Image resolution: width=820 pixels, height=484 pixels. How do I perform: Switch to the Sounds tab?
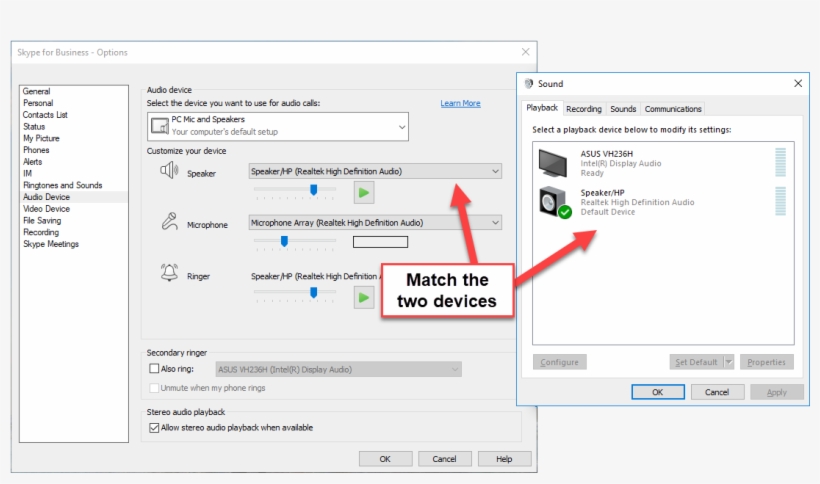623,109
